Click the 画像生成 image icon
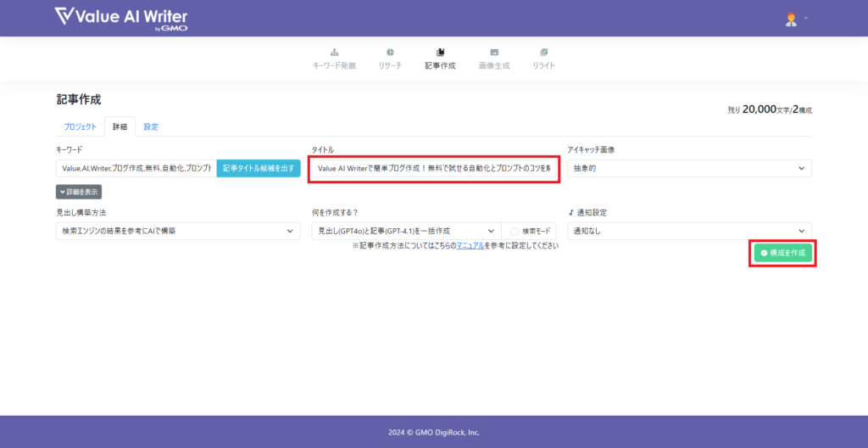Image resolution: width=868 pixels, height=448 pixels. (494, 52)
